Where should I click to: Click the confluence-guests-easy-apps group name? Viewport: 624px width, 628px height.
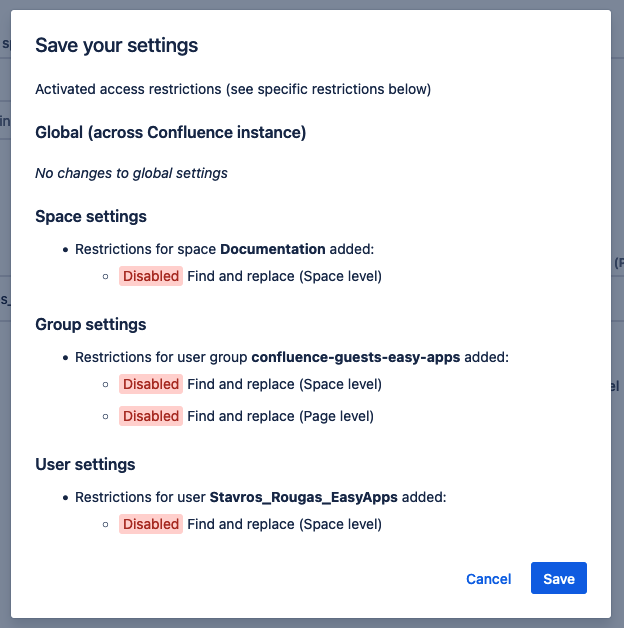coord(355,357)
